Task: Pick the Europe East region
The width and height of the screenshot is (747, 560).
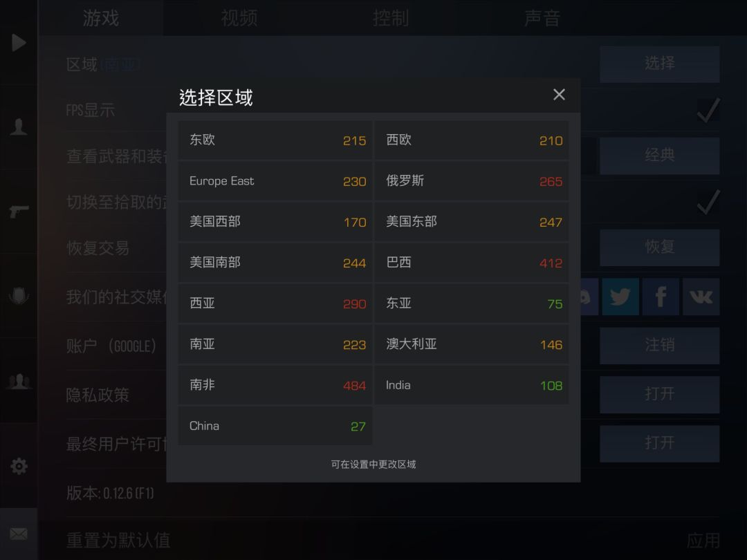Action: (275, 181)
